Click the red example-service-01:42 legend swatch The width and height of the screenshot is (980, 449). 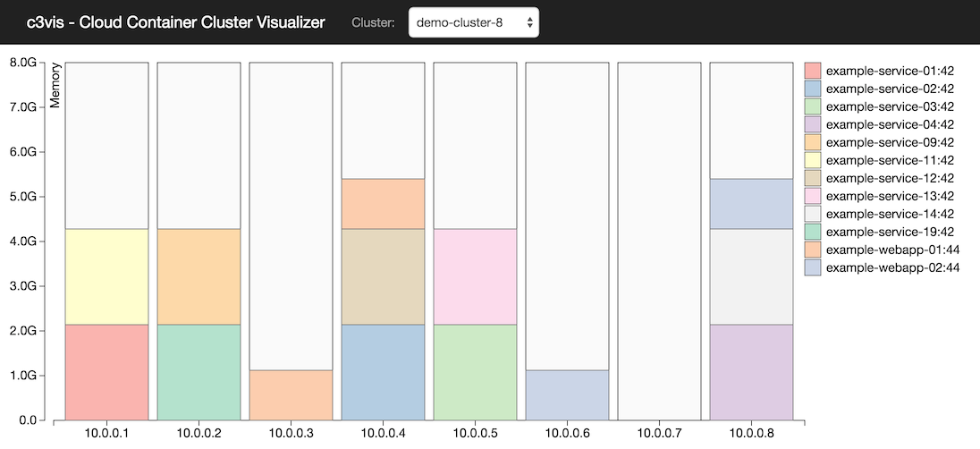coord(813,71)
